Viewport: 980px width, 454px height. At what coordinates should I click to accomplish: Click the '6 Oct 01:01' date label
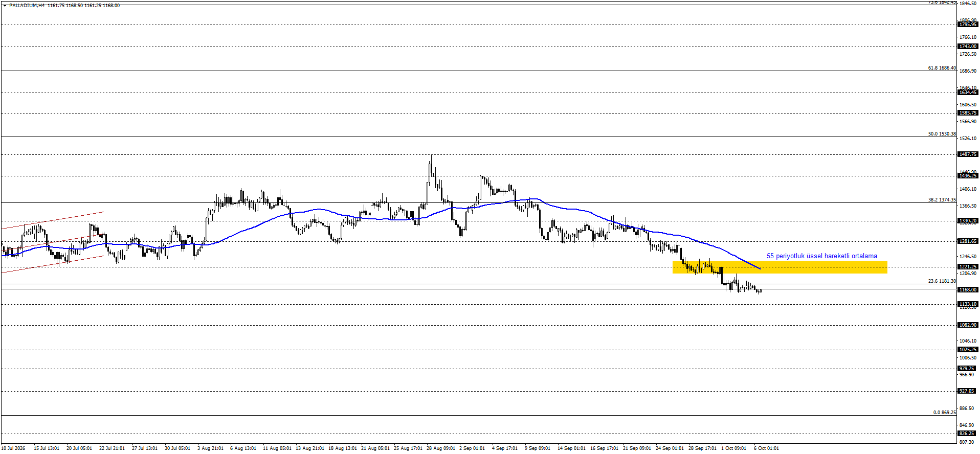tap(766, 448)
